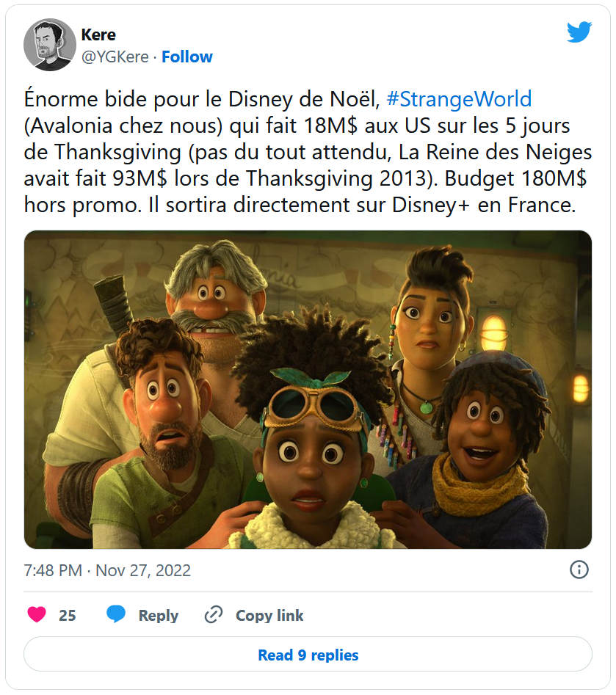The width and height of the screenshot is (616, 695).
Task: Click the Reply text label
Action: pyautogui.click(x=159, y=615)
